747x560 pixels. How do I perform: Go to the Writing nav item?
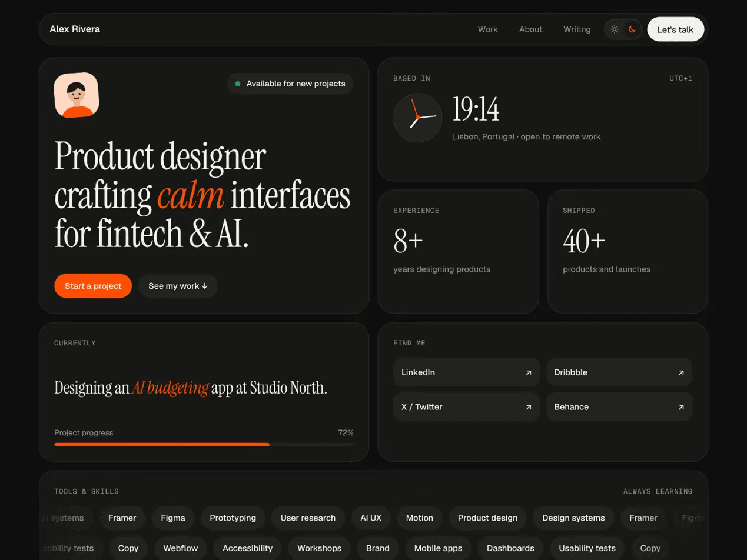click(577, 29)
